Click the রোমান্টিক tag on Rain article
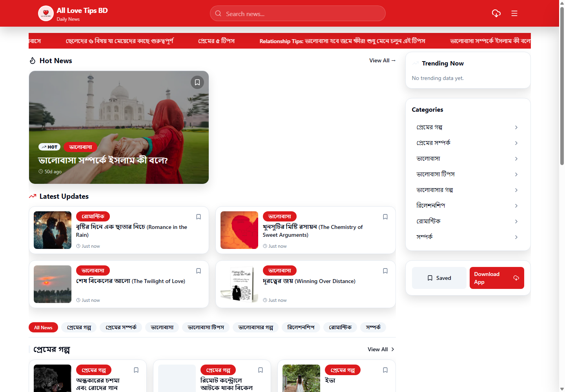Viewport: 565px width, 392px height. (93, 216)
